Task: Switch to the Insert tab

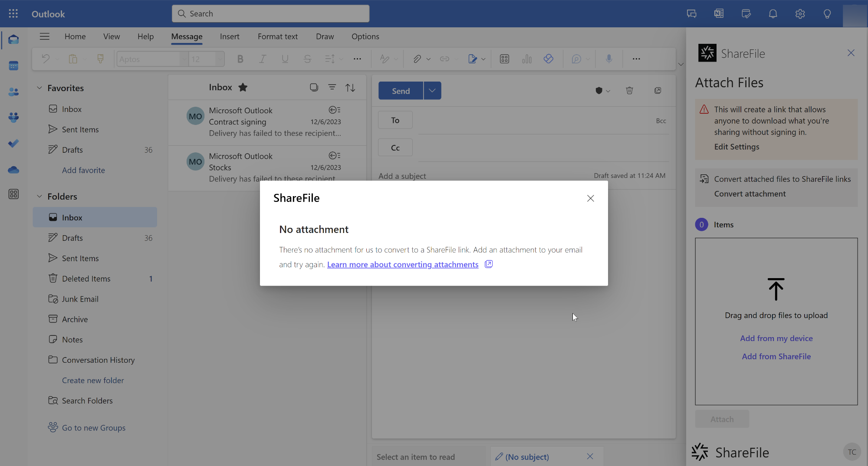Action: [230, 36]
